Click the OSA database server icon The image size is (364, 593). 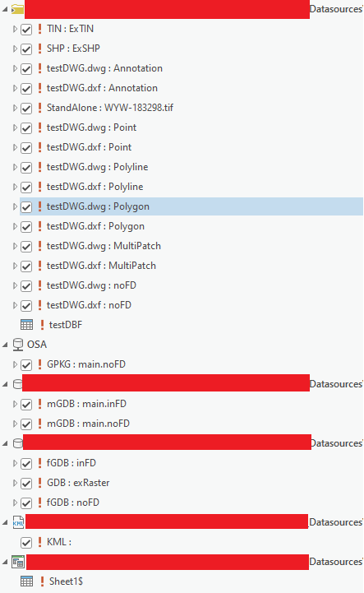click(18, 345)
